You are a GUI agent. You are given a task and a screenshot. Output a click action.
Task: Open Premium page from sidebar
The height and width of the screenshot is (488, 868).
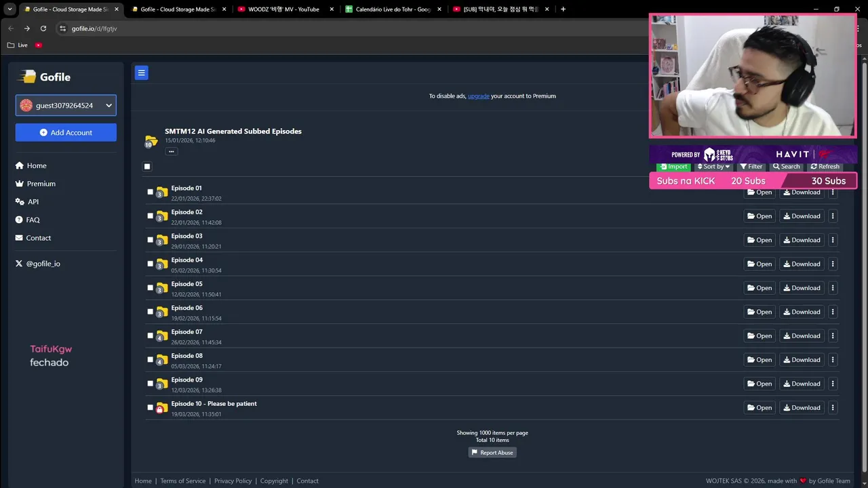[x=35, y=184]
